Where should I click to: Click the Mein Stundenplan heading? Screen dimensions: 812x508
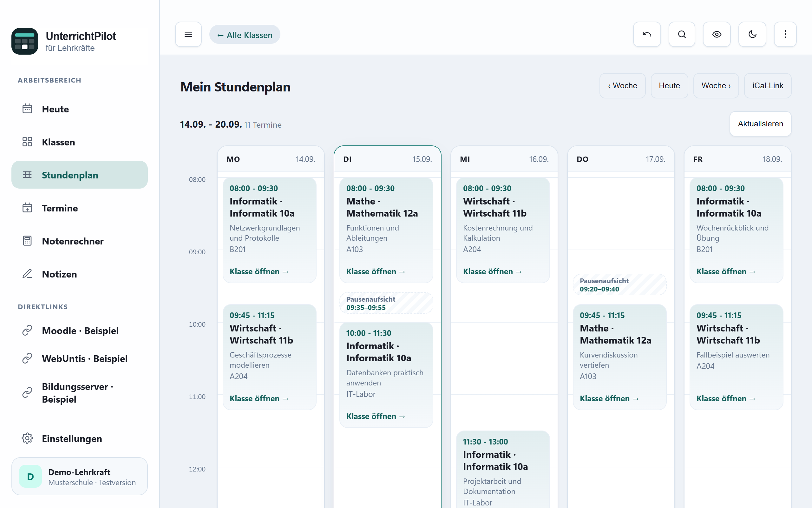[235, 87]
